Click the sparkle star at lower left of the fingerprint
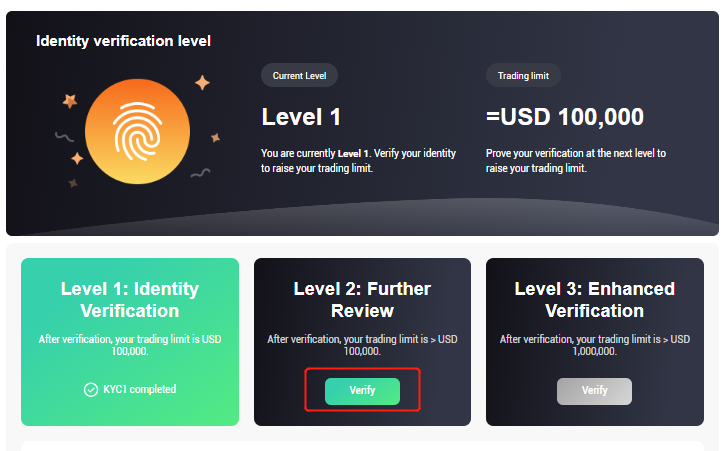 [x=77, y=158]
